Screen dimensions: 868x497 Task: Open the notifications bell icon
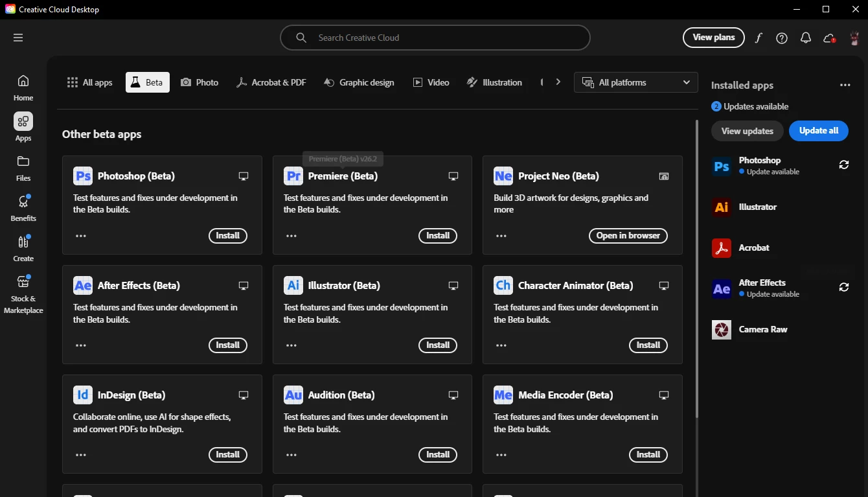pyautogui.click(x=806, y=38)
